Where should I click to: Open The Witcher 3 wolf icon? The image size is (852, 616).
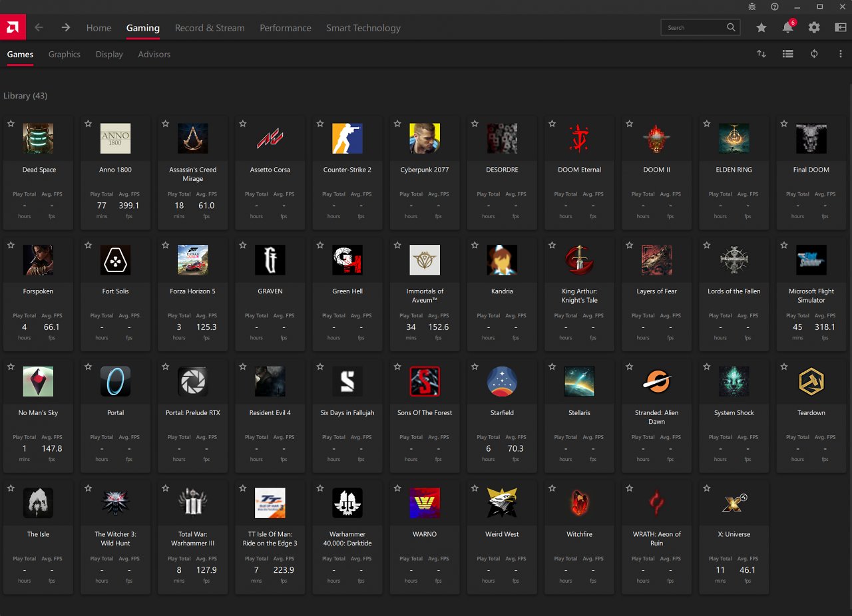coord(115,503)
